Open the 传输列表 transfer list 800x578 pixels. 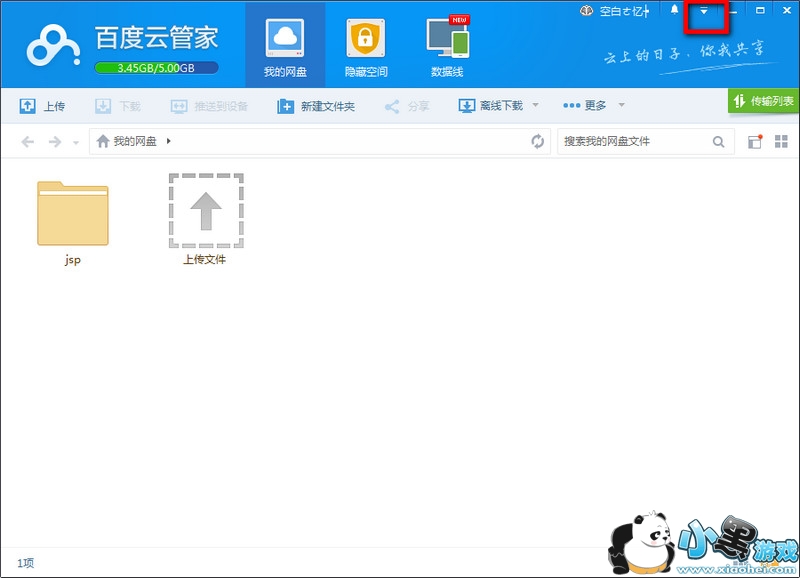(x=764, y=101)
